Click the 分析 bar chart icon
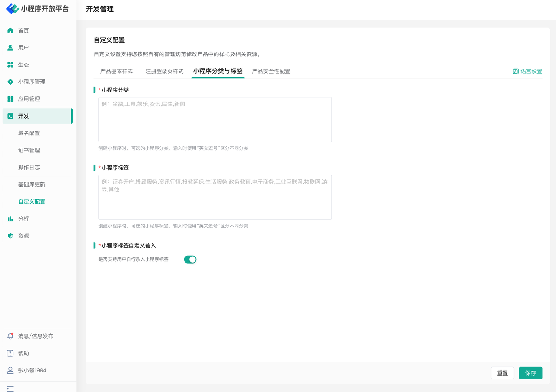This screenshot has height=392, width=556. pyautogui.click(x=10, y=219)
